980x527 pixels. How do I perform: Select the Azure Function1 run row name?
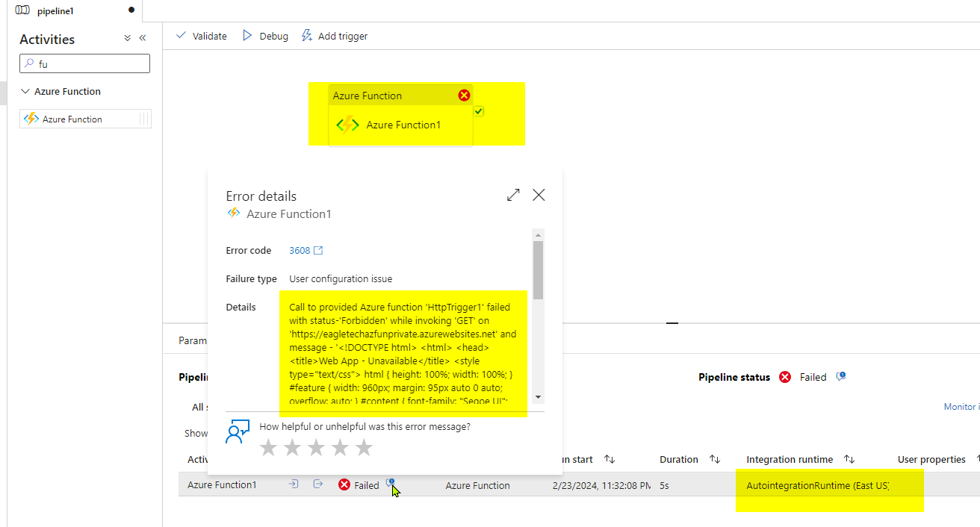(x=222, y=484)
